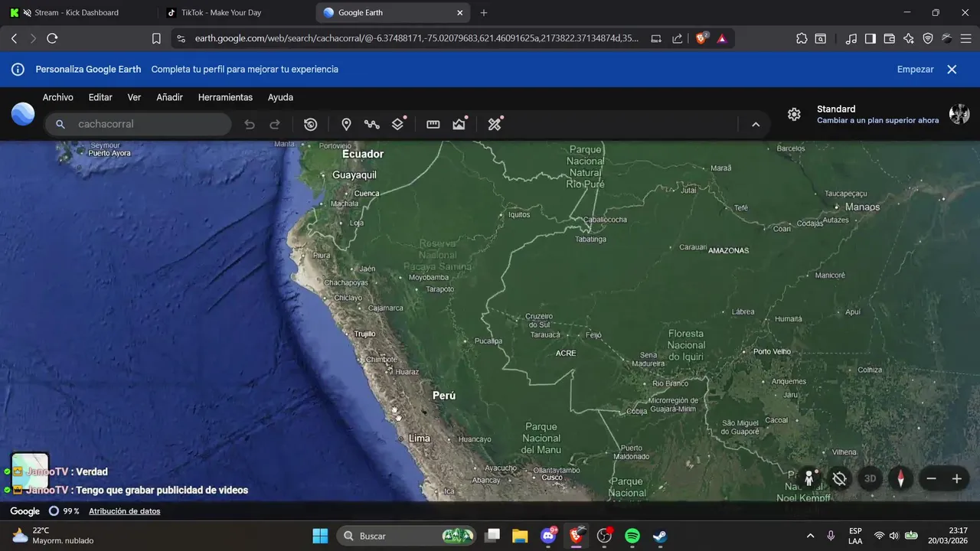Bookmark this page

[x=156, y=38]
